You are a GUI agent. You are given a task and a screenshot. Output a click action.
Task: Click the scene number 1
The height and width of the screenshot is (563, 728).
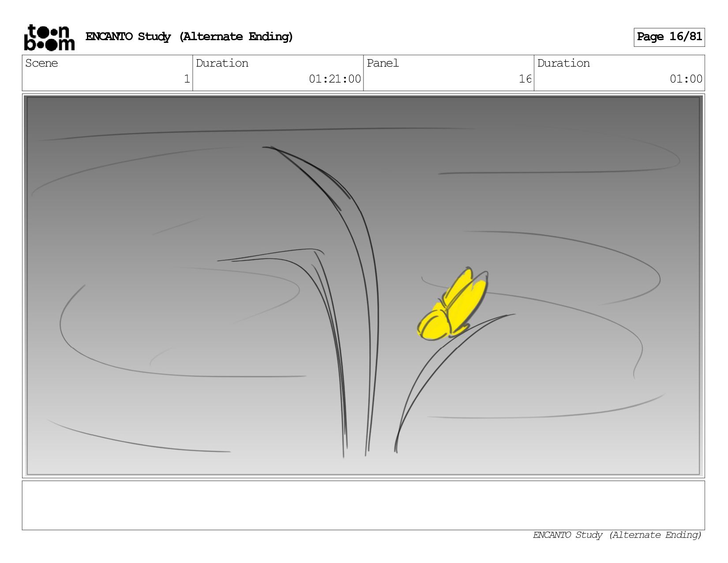pyautogui.click(x=187, y=79)
